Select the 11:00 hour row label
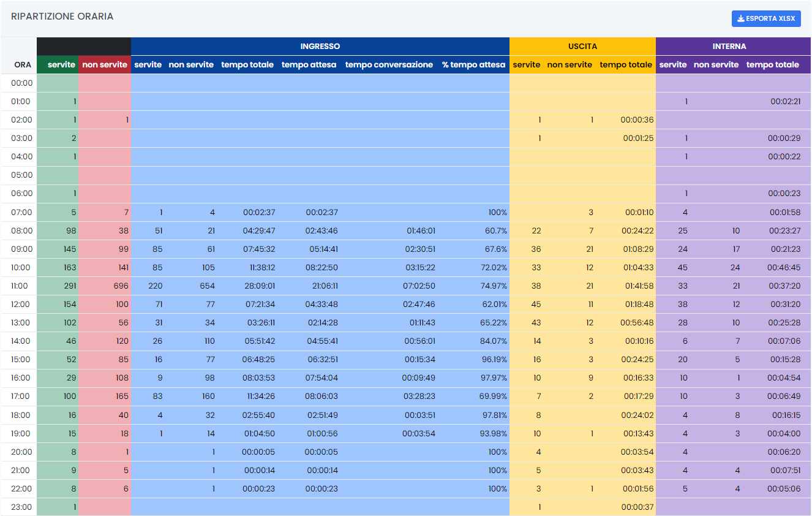Viewport: 812px width, 516px height. pos(21,286)
